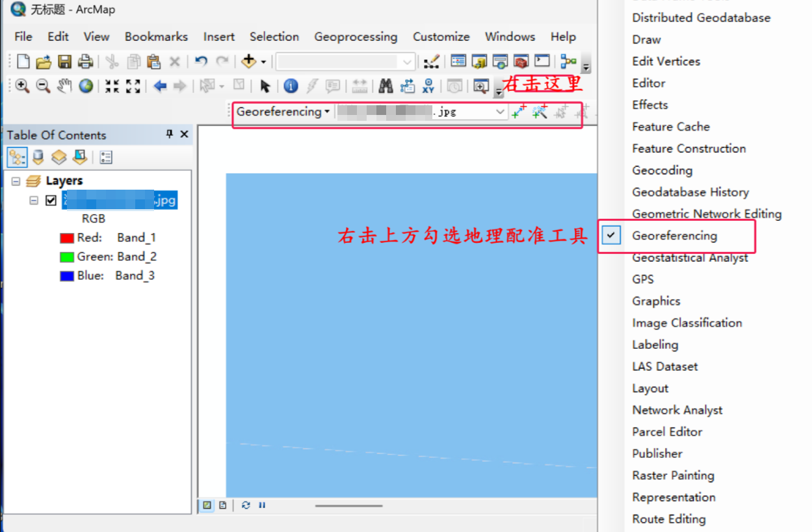Open the Customize menu

[441, 36]
